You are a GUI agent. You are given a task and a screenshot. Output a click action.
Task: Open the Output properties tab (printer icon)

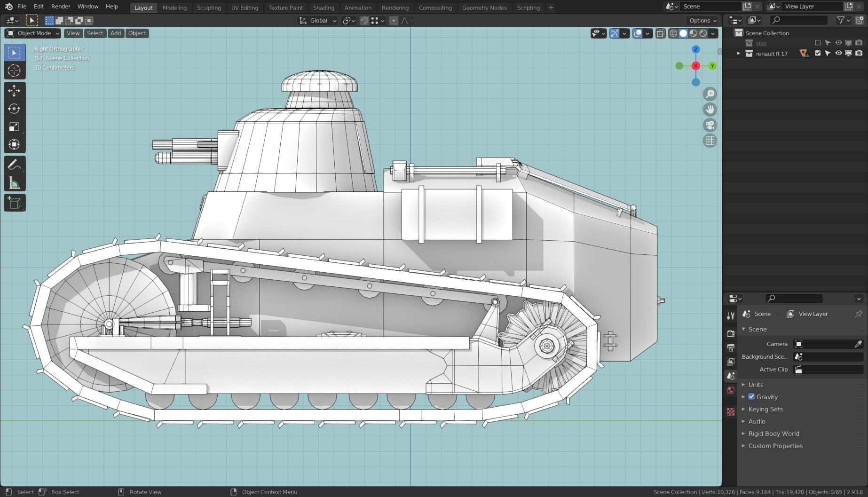730,347
